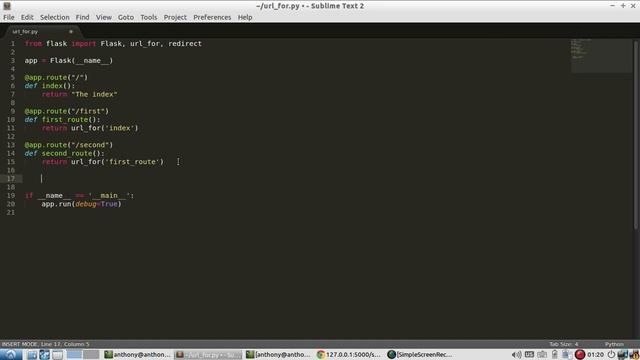Click line number 17 in the gutter
The height and width of the screenshot is (360, 640).
pos(11,179)
